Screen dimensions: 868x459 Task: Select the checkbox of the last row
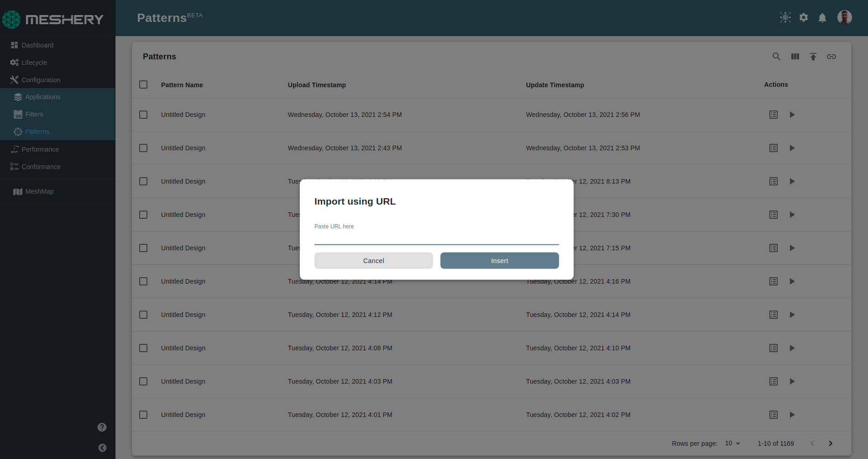(143, 415)
